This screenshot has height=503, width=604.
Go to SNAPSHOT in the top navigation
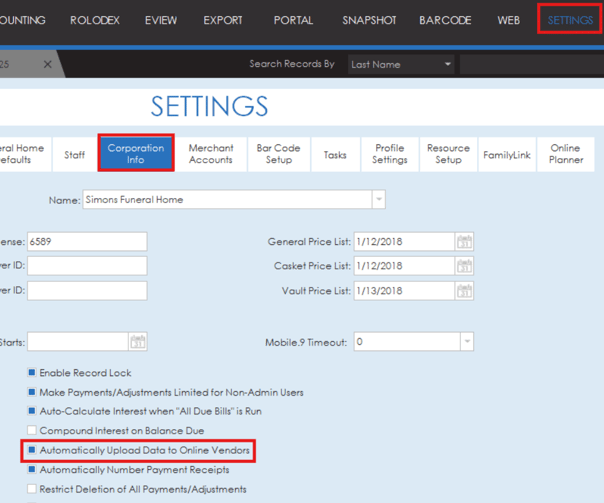(x=369, y=20)
